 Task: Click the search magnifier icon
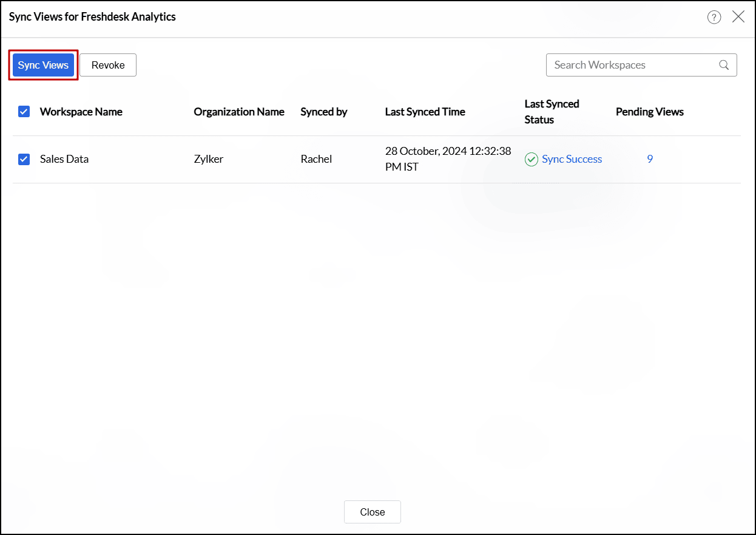tap(723, 64)
